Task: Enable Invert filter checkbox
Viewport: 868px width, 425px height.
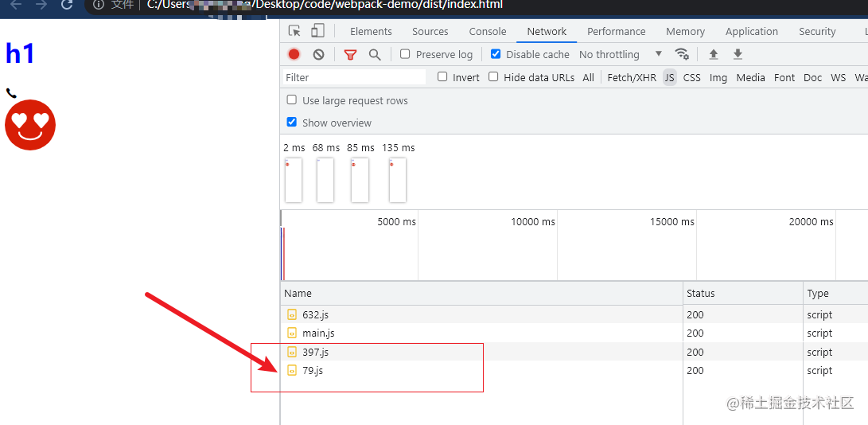Action: (x=442, y=76)
